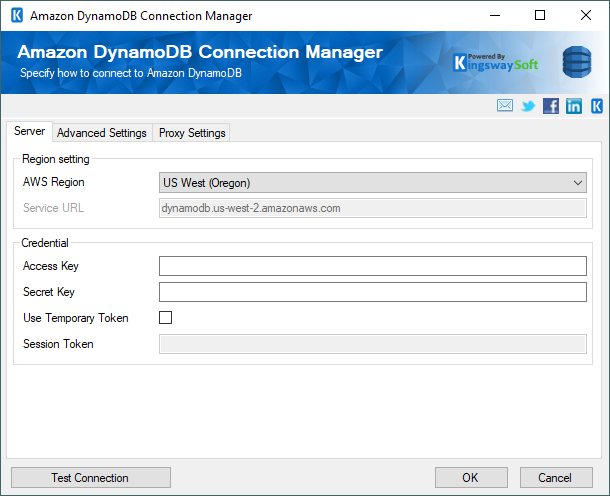Open the Twitter bird icon
Screen dimensions: 610x496
[528, 106]
